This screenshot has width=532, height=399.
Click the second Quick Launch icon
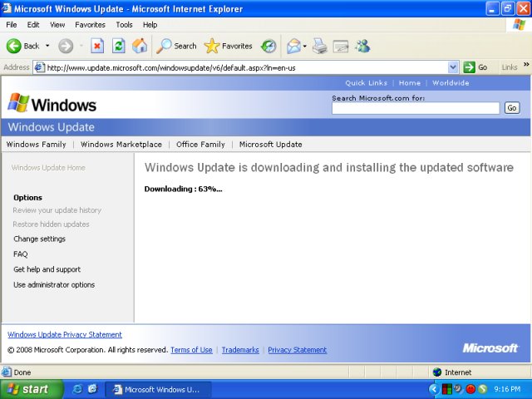coord(92,389)
